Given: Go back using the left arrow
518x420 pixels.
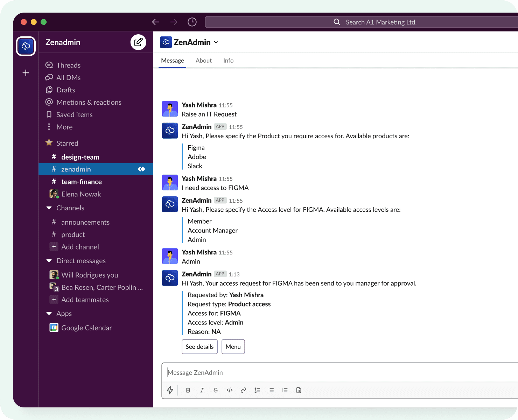Looking at the screenshot, I should click(156, 22).
